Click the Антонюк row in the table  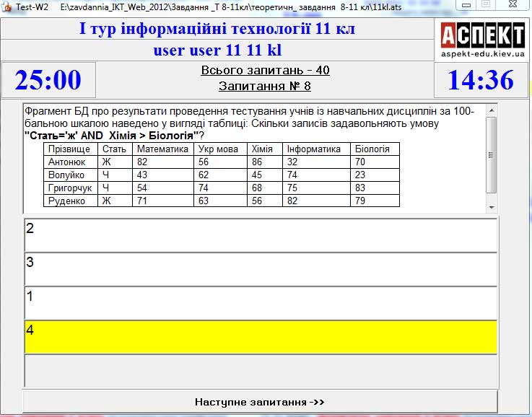pos(70,162)
